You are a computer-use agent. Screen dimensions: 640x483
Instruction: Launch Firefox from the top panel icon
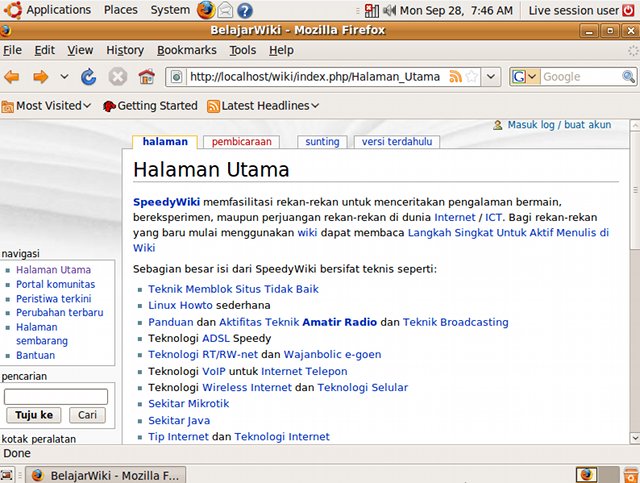tap(206, 10)
